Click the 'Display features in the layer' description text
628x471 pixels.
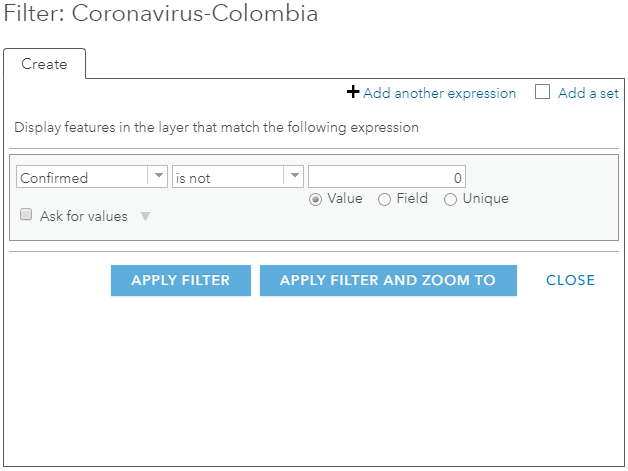click(216, 128)
